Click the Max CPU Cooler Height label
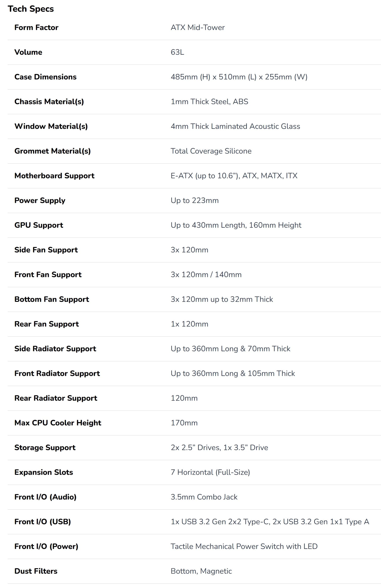The height and width of the screenshot is (588, 381). (58, 423)
